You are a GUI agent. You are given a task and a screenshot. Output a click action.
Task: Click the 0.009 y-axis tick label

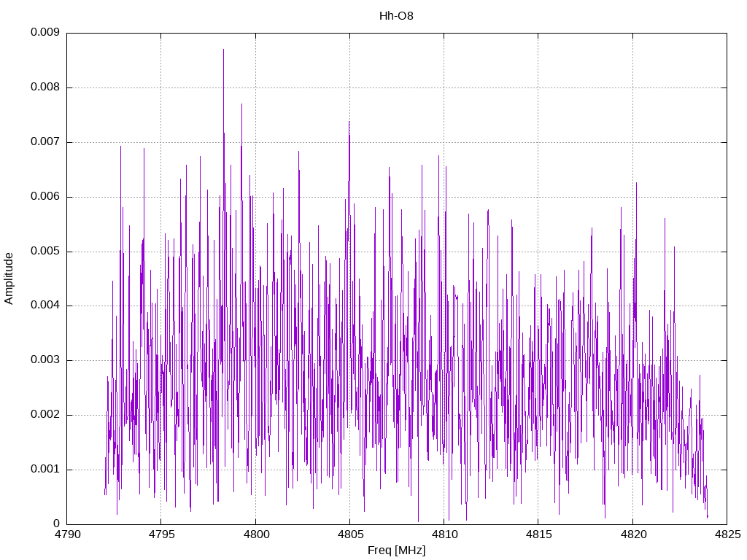(45, 32)
